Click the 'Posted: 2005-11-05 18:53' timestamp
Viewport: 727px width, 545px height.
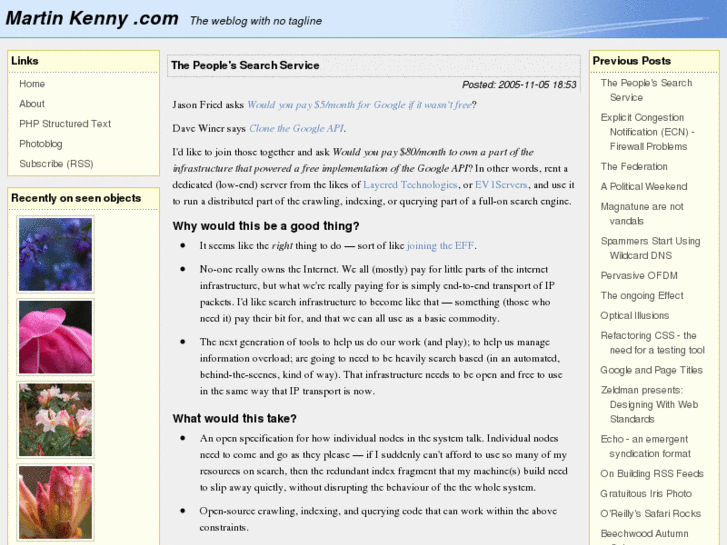coord(519,85)
